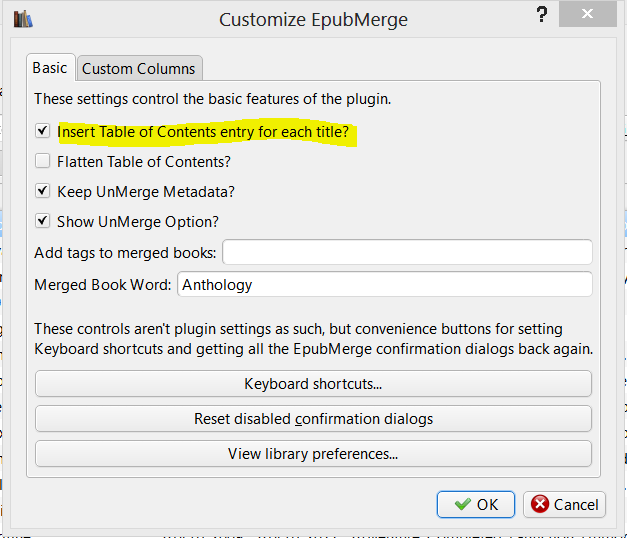Disable Show UnMerge Option checkbox
Screen dimensions: 627x538
tap(42, 221)
